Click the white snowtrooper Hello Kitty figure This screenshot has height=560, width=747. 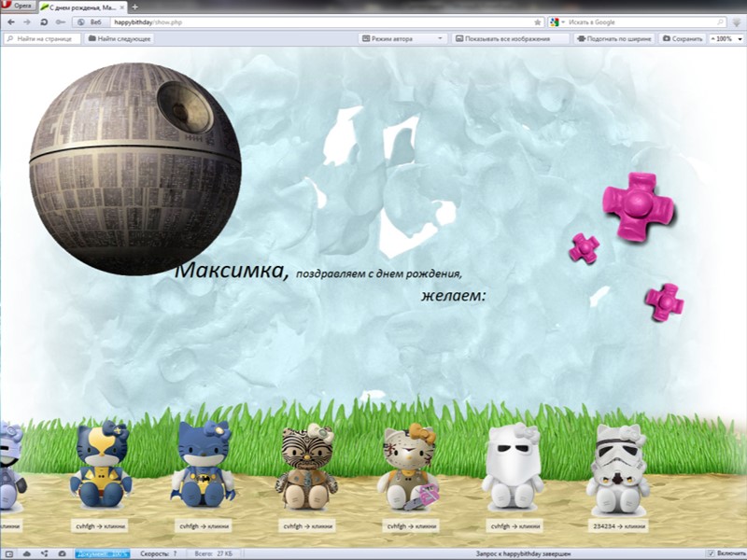(x=513, y=466)
